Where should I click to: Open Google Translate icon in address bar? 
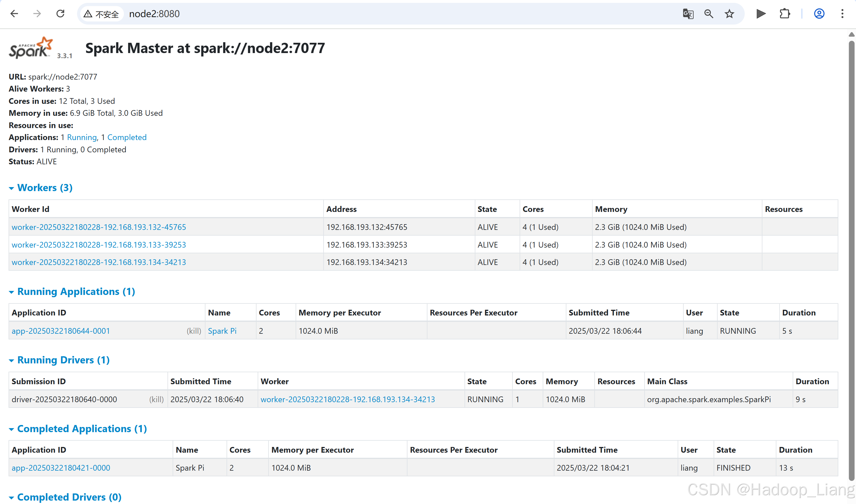[x=688, y=14]
